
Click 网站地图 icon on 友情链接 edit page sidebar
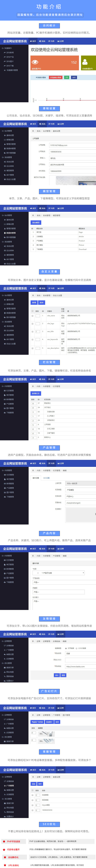click(x=5, y=672)
